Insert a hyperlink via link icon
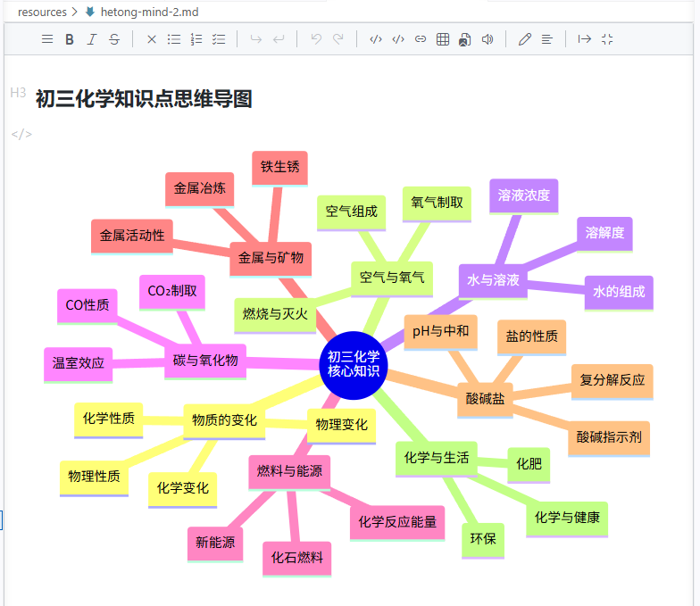Image resolution: width=700 pixels, height=606 pixels. [420, 39]
